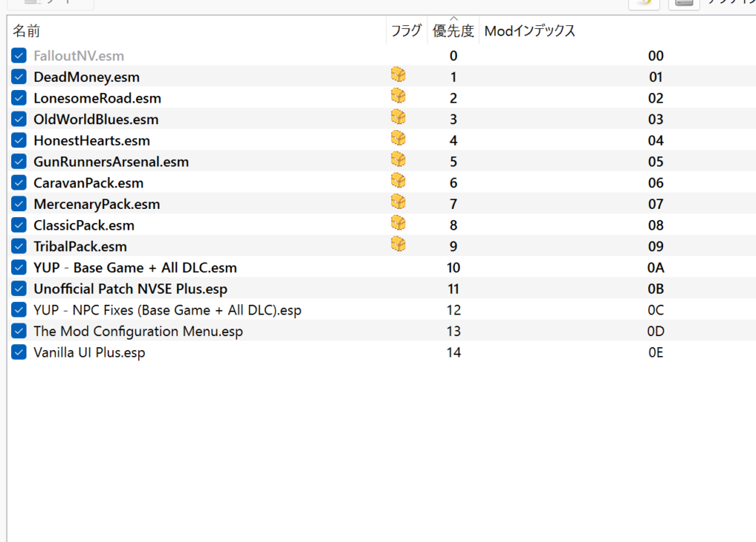756x542 pixels.
Task: Click the HonestHearts.esm flag icon
Action: pyautogui.click(x=399, y=138)
